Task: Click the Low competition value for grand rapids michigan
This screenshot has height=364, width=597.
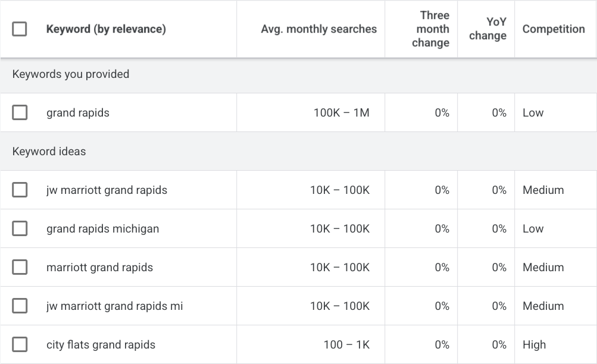Action: (533, 228)
